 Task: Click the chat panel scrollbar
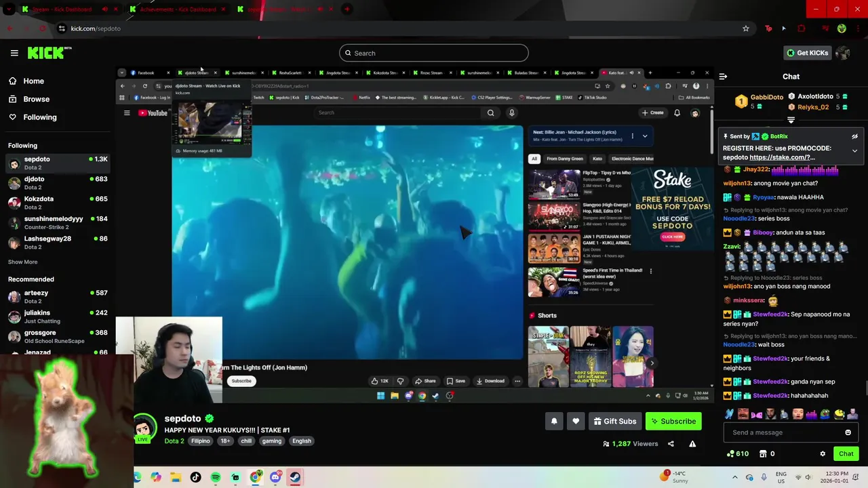click(865, 387)
